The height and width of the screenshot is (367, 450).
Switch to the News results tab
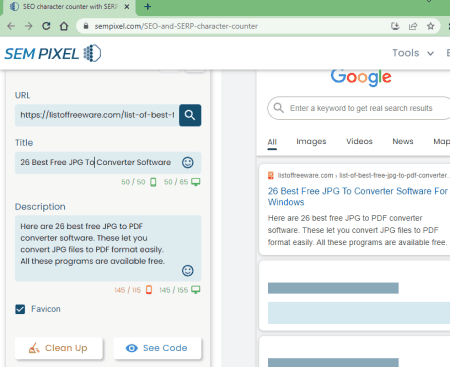pyautogui.click(x=403, y=141)
